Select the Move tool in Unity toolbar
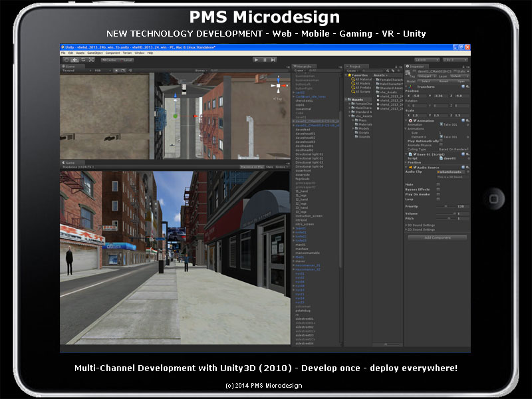The image size is (532, 399). pyautogui.click(x=74, y=60)
